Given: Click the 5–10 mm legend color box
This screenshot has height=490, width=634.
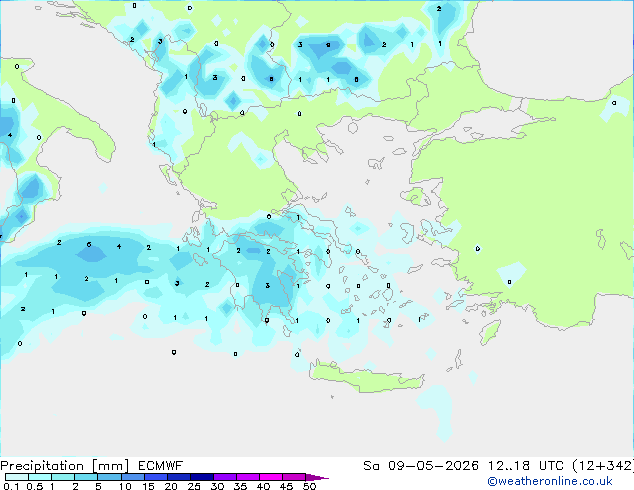Looking at the screenshot, I should tap(109, 477).
